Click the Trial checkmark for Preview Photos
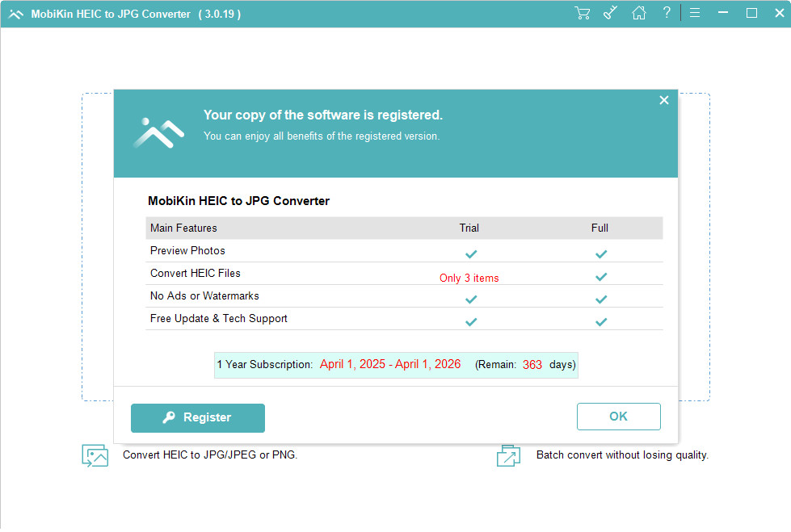This screenshot has height=532, width=791. [471, 254]
